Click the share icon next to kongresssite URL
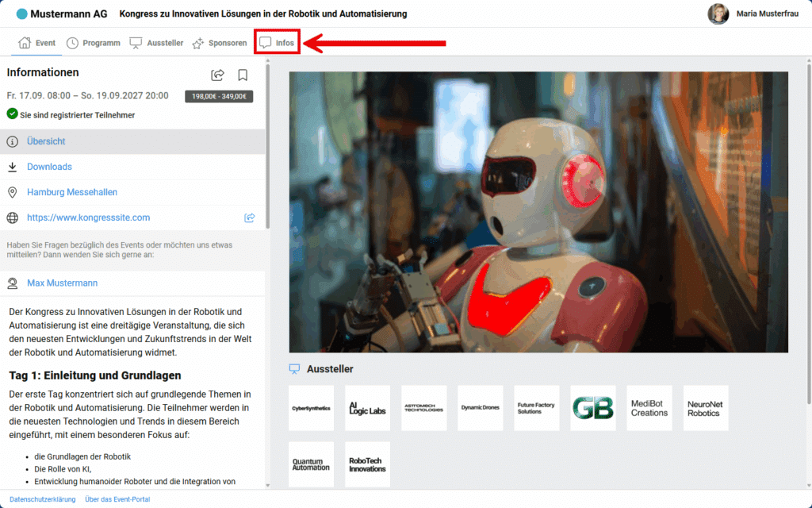 249,217
